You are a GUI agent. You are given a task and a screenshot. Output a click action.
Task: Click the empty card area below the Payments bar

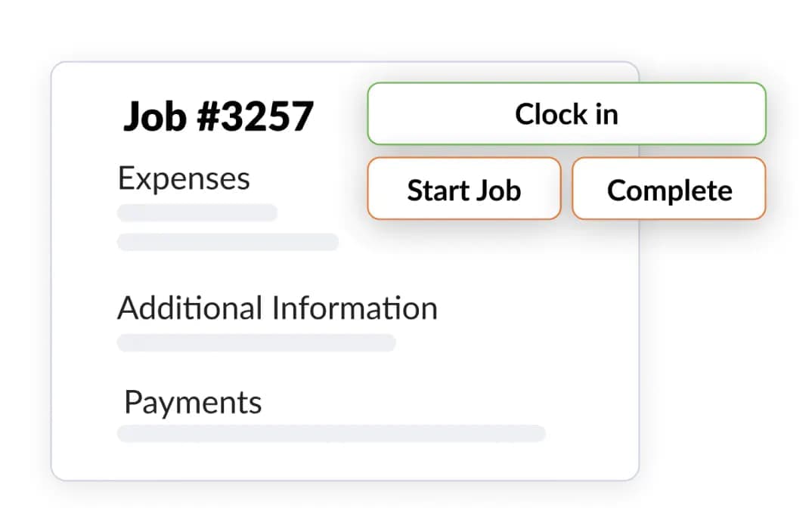[340, 461]
